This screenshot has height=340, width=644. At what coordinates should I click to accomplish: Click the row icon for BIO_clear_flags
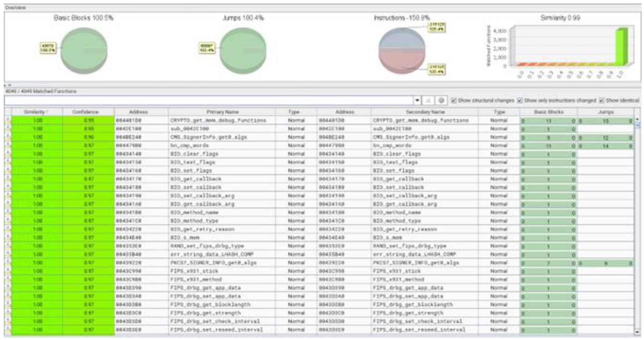(x=7, y=154)
